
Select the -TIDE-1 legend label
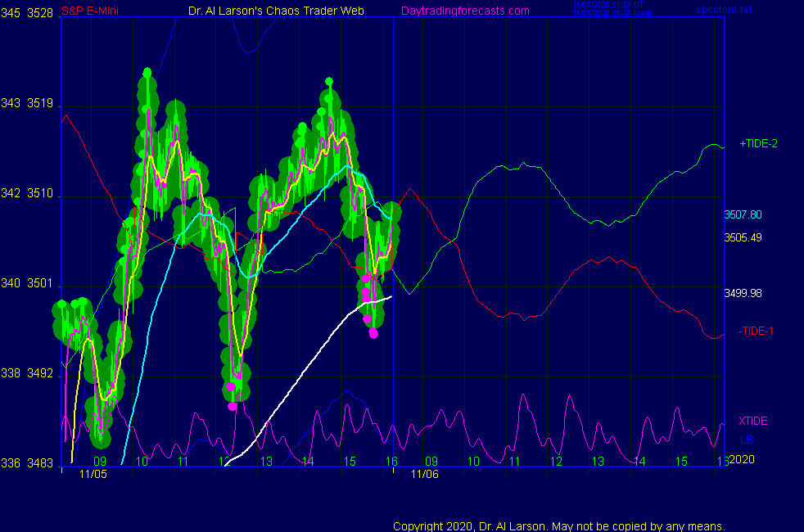(757, 331)
